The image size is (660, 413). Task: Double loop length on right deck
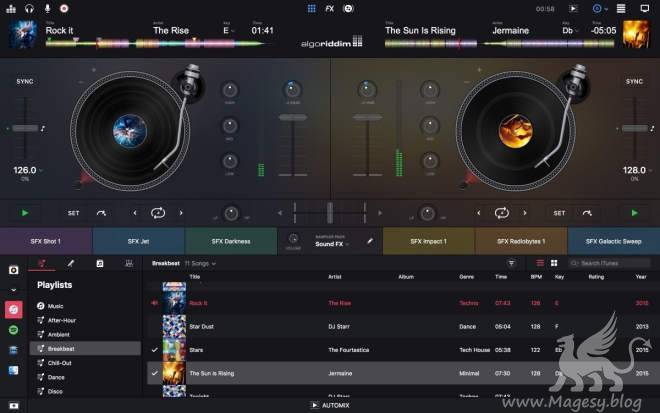525,213
